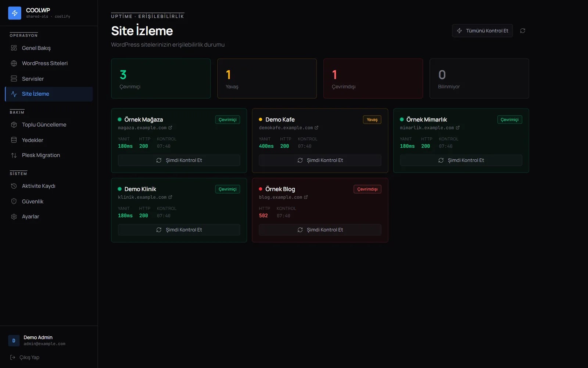Open external link icon for demokafe.example.com
Viewport: 588px width, 368px height.
pyautogui.click(x=316, y=128)
